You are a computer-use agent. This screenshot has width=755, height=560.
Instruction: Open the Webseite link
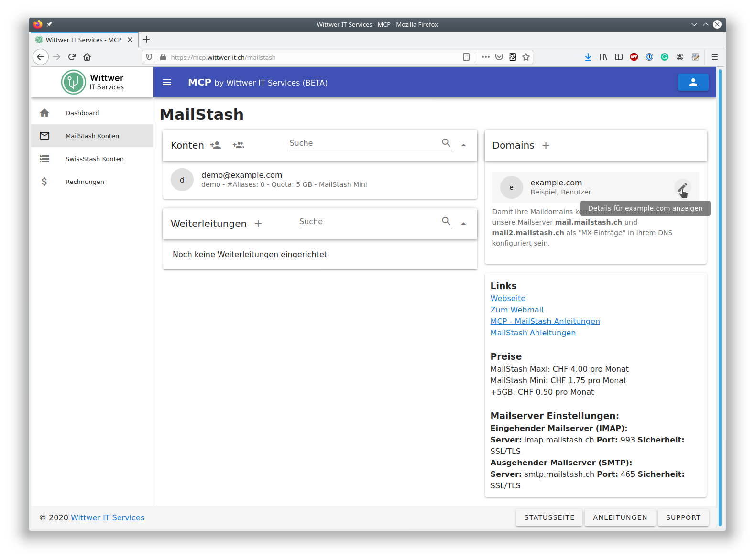508,298
